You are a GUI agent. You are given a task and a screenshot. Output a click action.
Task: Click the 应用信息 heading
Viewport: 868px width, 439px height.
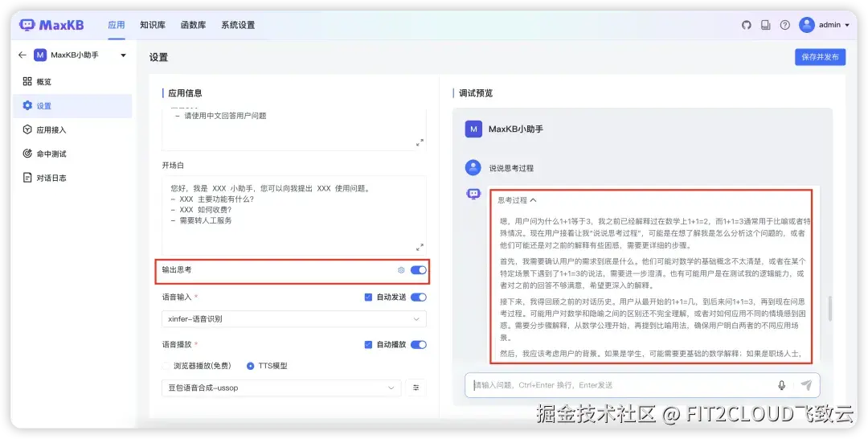185,93
